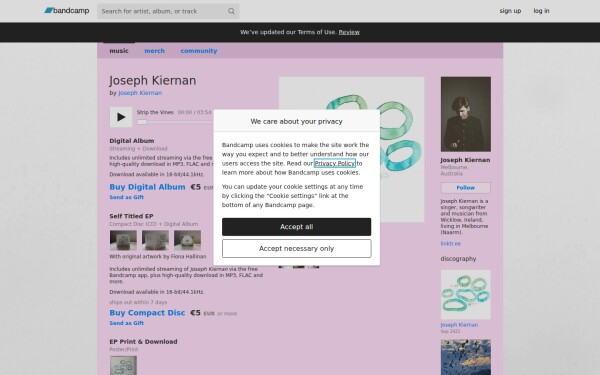Click the discography heading
This screenshot has height=375, width=600.
[458, 259]
